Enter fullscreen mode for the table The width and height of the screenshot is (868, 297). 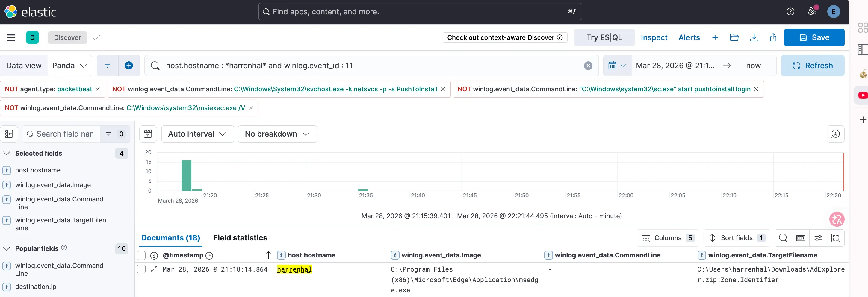tap(836, 238)
